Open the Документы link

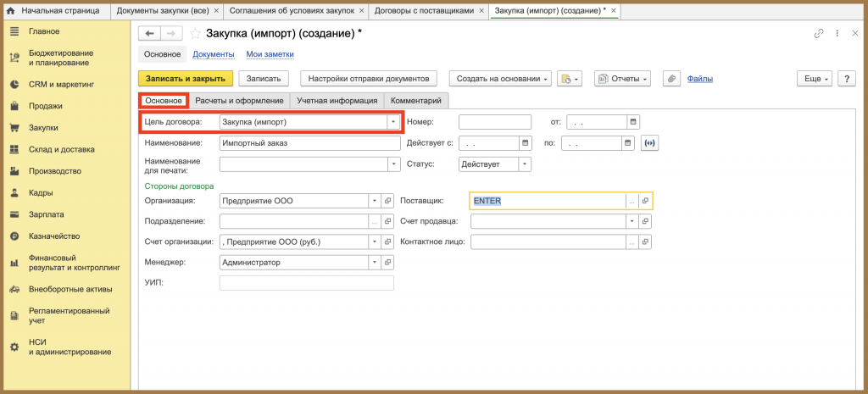[213, 54]
